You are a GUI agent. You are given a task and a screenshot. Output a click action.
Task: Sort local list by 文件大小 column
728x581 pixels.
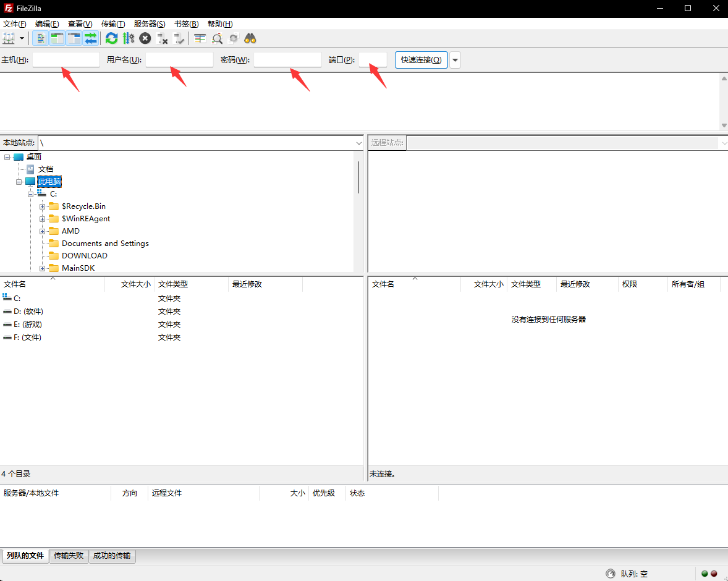pyautogui.click(x=130, y=284)
